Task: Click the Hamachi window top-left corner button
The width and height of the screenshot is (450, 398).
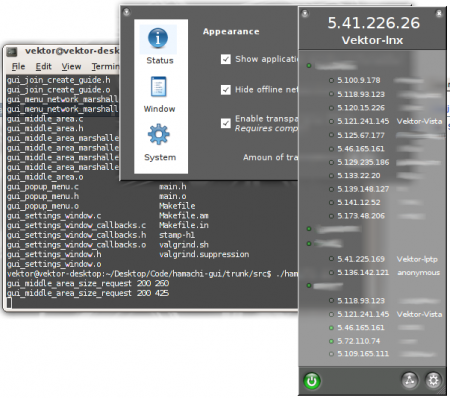Action: 305,14
